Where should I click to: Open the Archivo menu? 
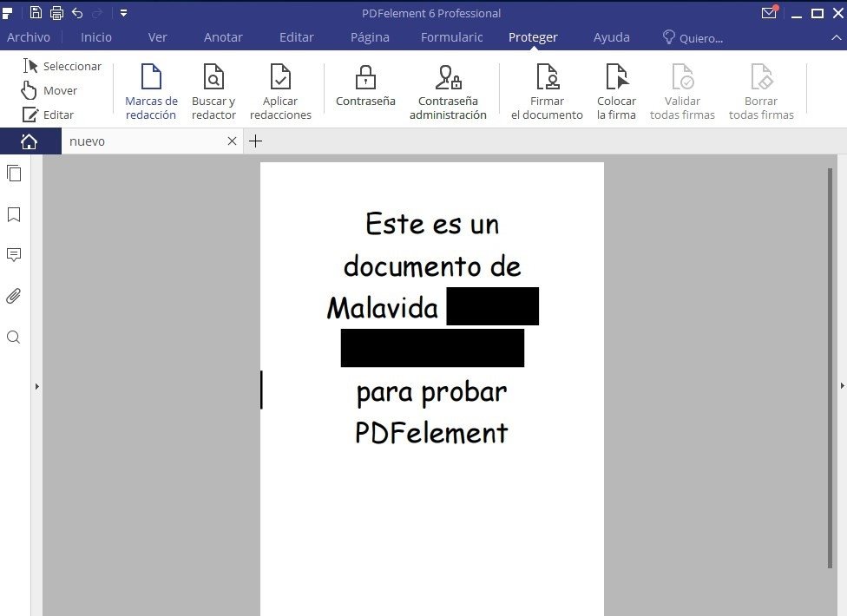click(x=29, y=37)
